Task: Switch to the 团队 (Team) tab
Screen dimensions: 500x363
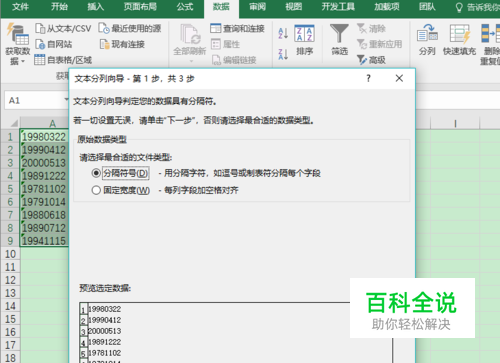Action: pos(427,7)
